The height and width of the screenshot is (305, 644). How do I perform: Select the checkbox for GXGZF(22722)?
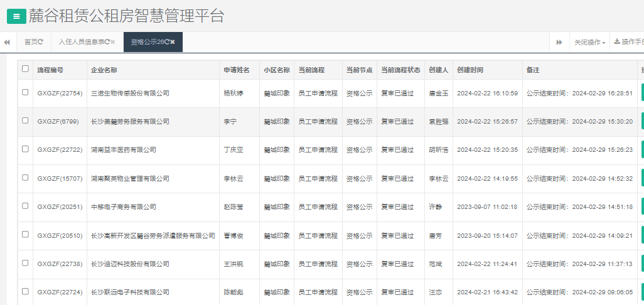pos(26,149)
